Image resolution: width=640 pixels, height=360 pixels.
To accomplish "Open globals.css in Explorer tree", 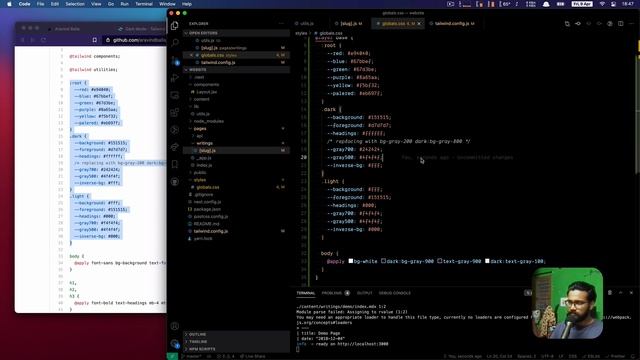I will click(x=237, y=187).
